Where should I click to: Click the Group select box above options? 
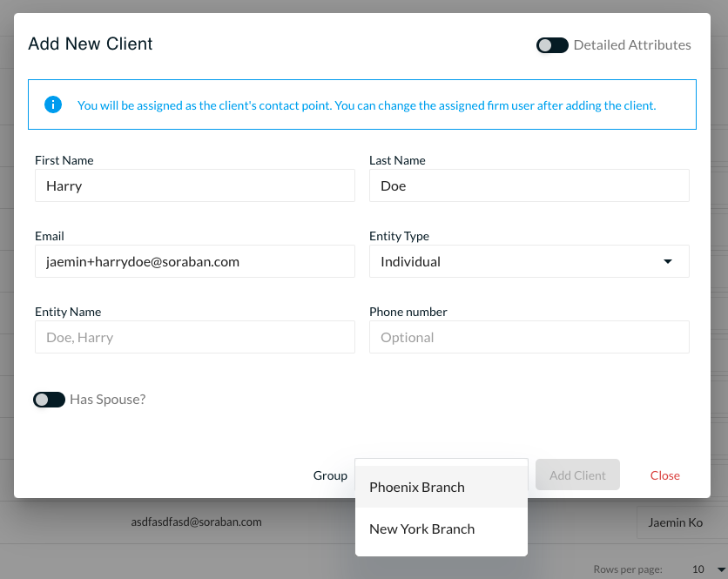[x=442, y=462]
